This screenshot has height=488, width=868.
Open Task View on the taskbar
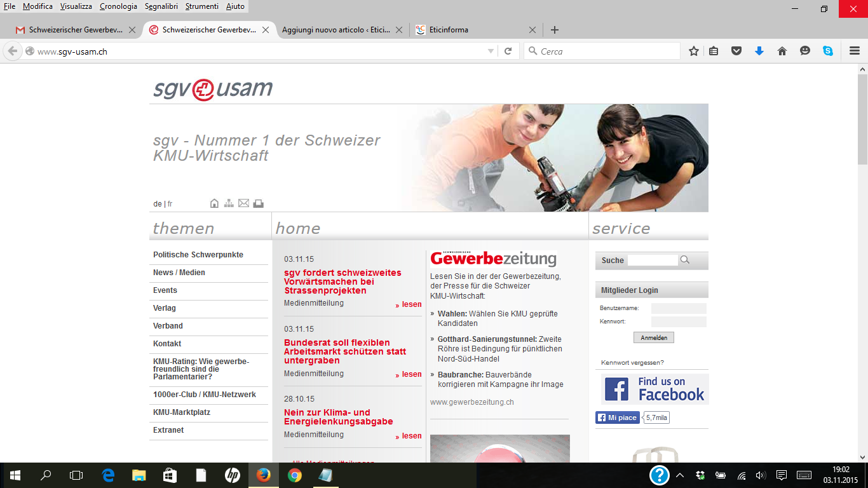coord(76,475)
